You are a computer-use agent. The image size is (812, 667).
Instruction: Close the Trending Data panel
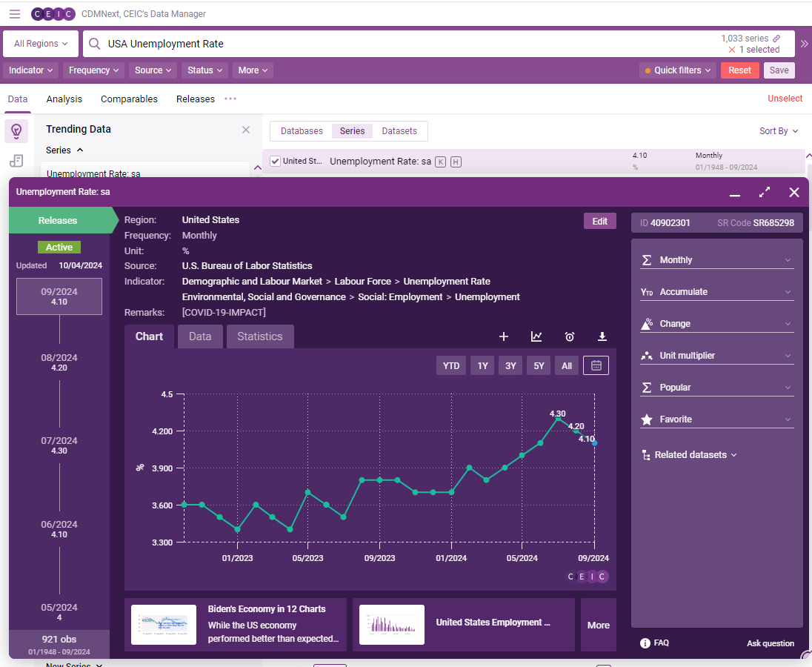(x=246, y=130)
